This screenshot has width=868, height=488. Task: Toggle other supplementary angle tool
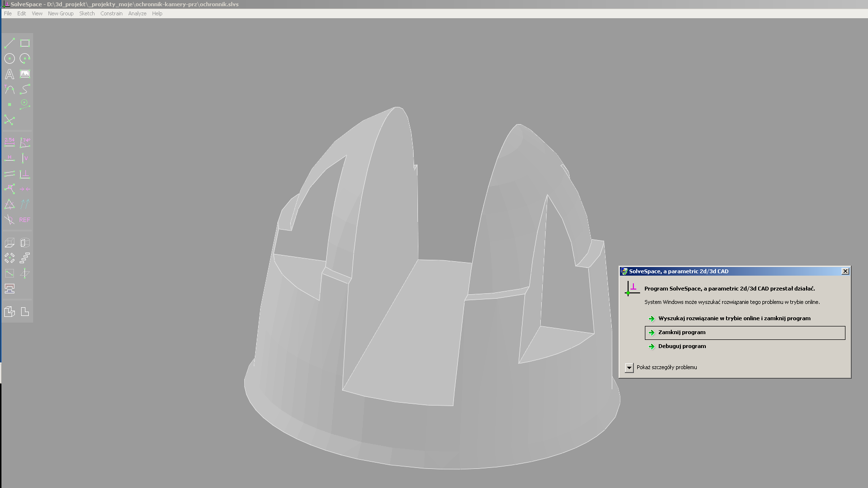pos(10,220)
